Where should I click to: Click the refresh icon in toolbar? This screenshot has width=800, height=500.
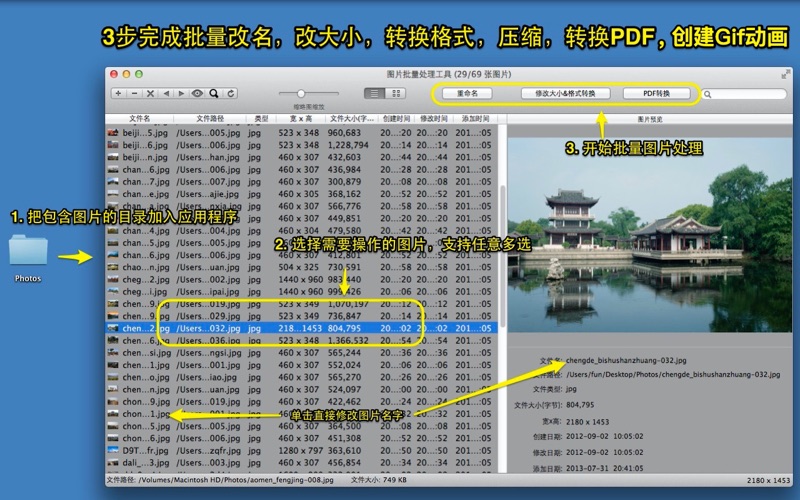[x=231, y=93]
